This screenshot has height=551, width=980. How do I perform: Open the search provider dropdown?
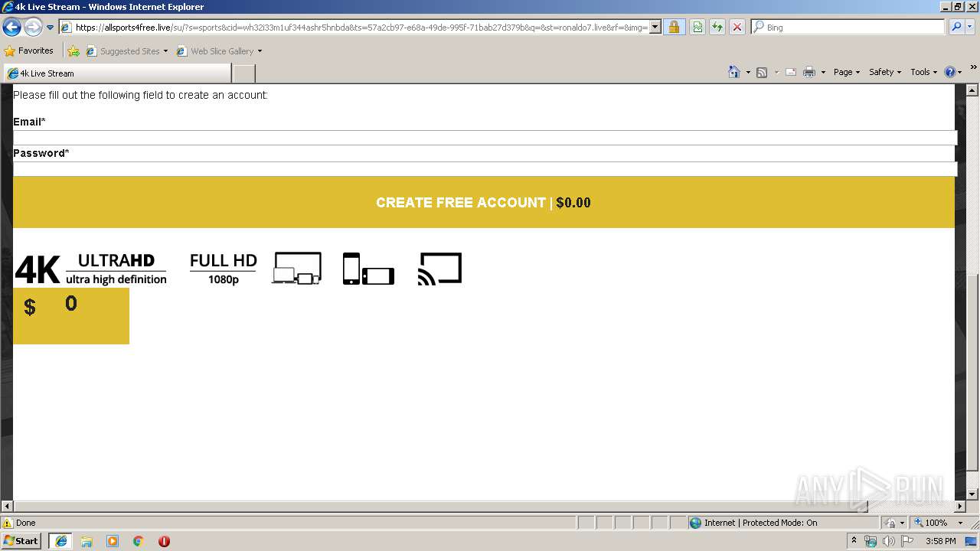click(971, 28)
